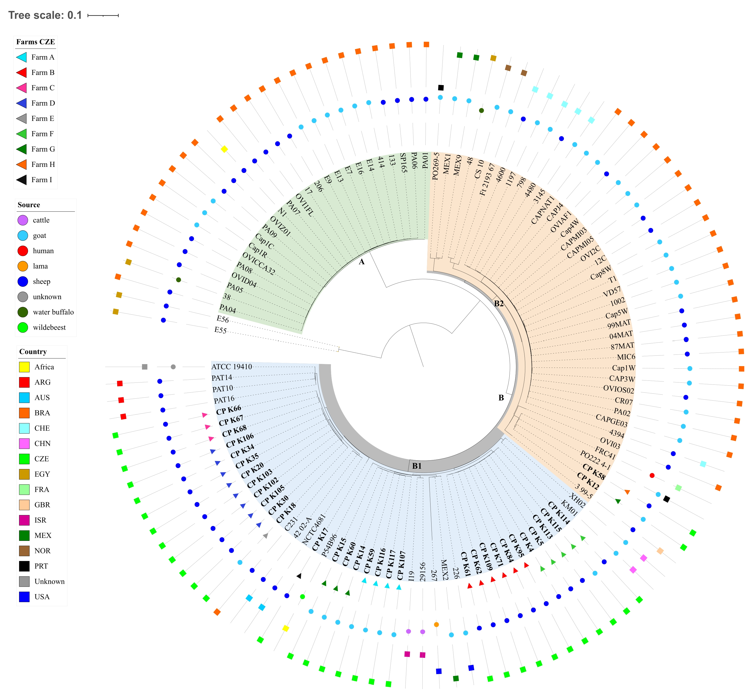Click the wildebeest bright green circle
Image resolution: width=753 pixels, height=700 pixels.
23,327
